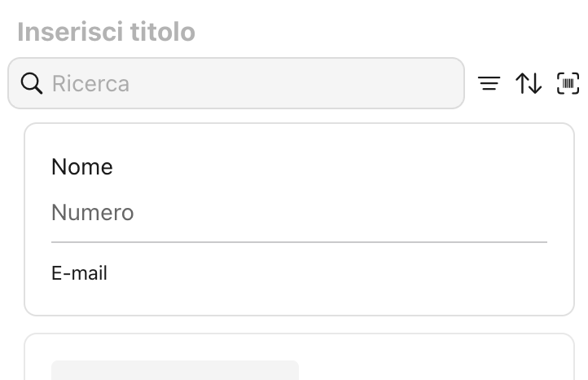The height and width of the screenshot is (380, 588).
Task: Change sort order with up-down arrows
Action: [x=529, y=83]
